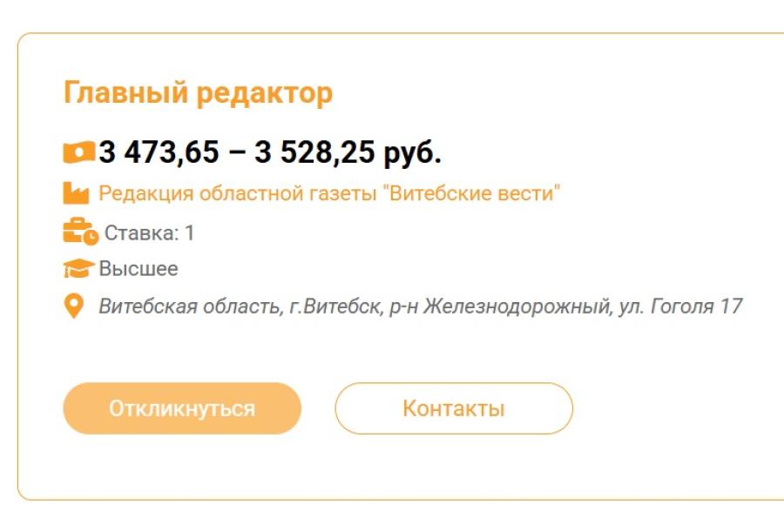Click the upper salary value 3 528,25
Viewport: 784px width, 532px height.
(314, 152)
